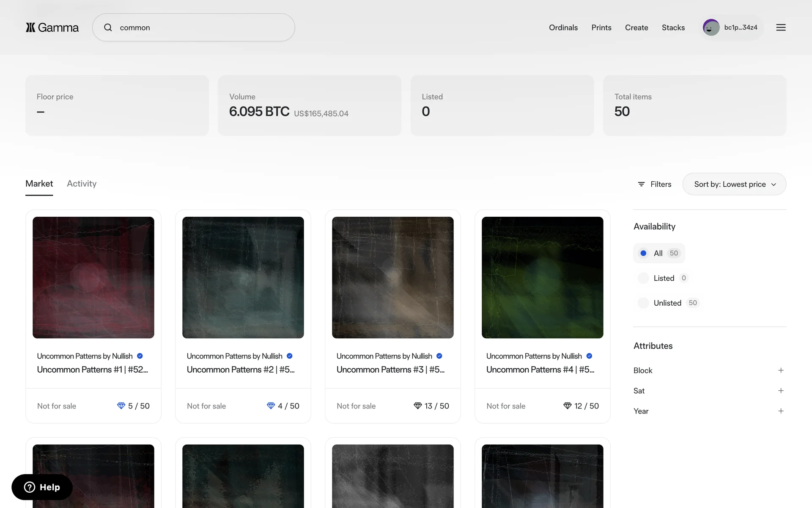812x508 pixels.
Task: Click diamond icon beside 12 / 50
Action: [567, 406]
